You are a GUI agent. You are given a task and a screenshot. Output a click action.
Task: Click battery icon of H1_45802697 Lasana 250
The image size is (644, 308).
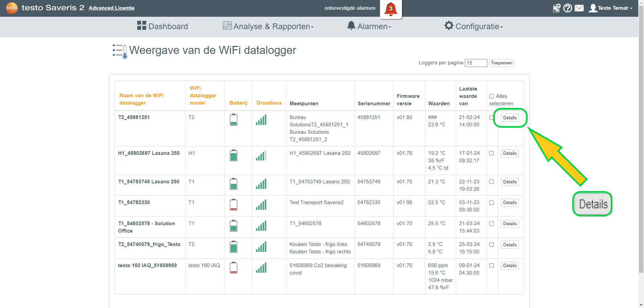tap(233, 156)
